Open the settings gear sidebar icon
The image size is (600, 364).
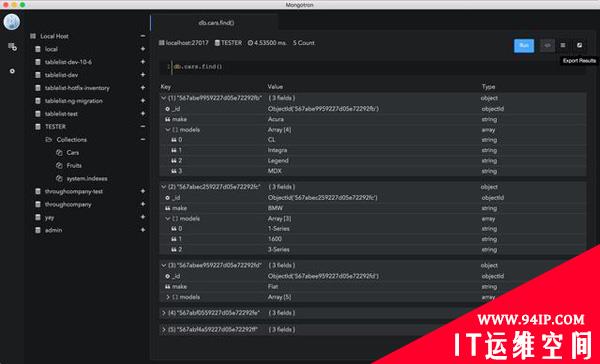(12, 71)
